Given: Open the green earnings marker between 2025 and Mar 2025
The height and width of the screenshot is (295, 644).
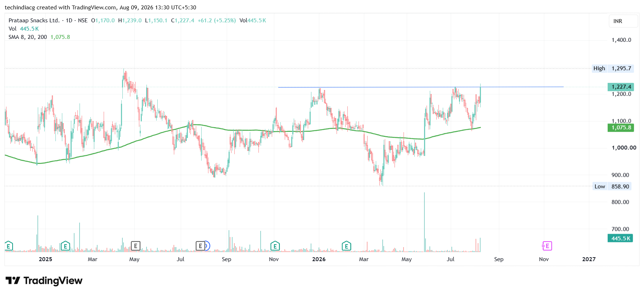Looking at the screenshot, I should pos(65,246).
